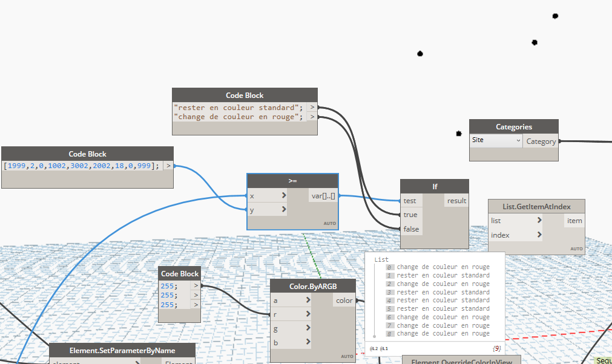Select the 'result' output port of If node
The width and height of the screenshot is (612, 364).
pyautogui.click(x=456, y=201)
